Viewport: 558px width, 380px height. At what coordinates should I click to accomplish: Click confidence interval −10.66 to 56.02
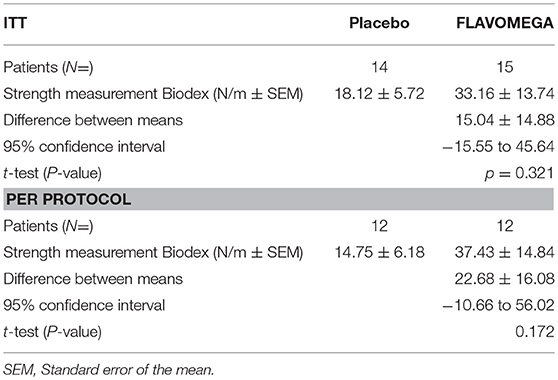tap(499, 305)
